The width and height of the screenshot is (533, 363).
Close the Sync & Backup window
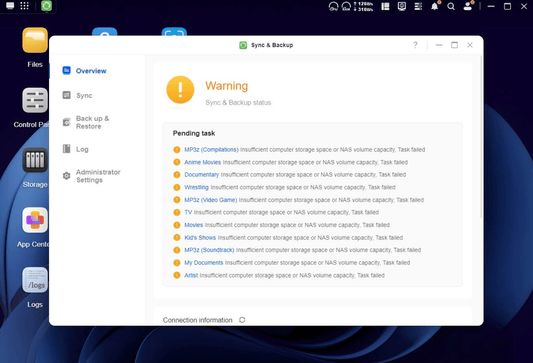470,45
